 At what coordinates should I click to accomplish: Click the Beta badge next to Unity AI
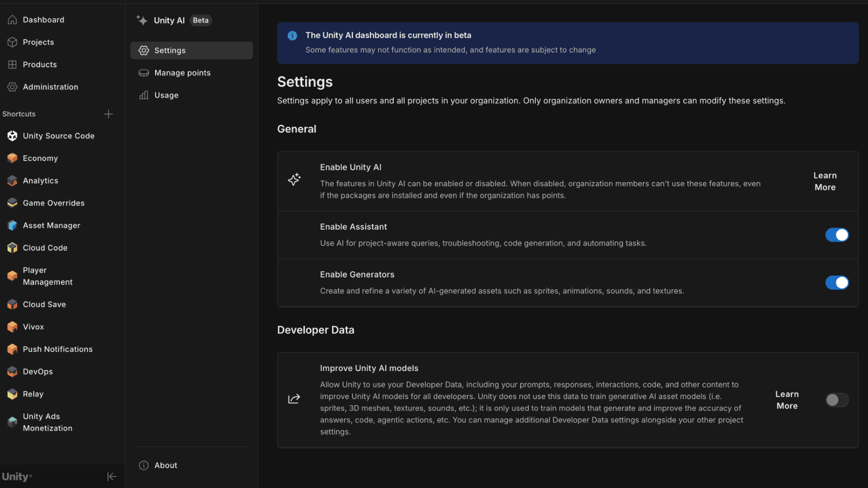point(200,20)
